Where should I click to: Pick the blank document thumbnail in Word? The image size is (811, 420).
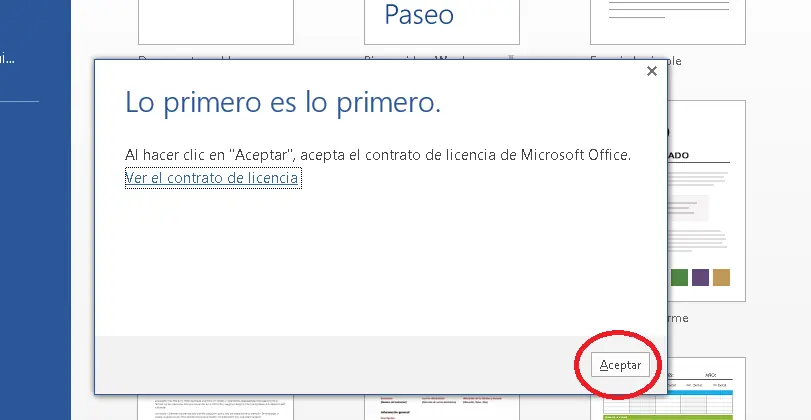pyautogui.click(x=216, y=22)
